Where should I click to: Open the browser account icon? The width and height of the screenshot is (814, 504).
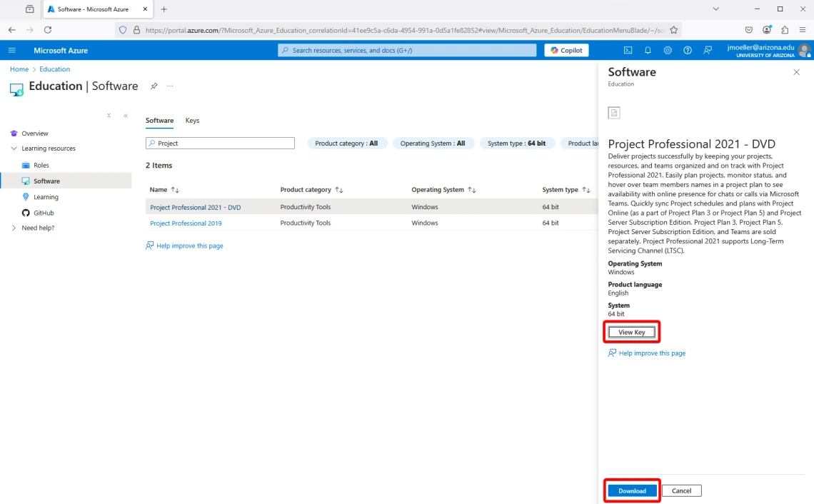point(767,30)
